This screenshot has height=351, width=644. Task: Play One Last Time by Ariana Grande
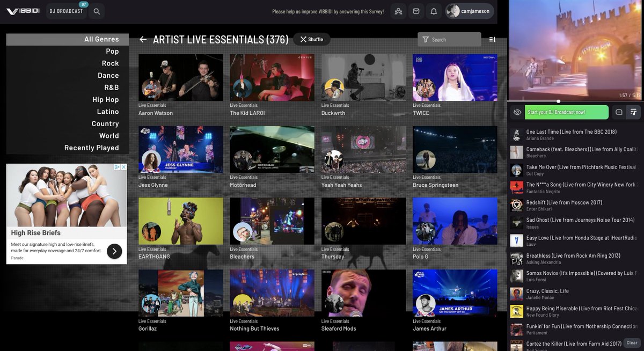click(575, 135)
